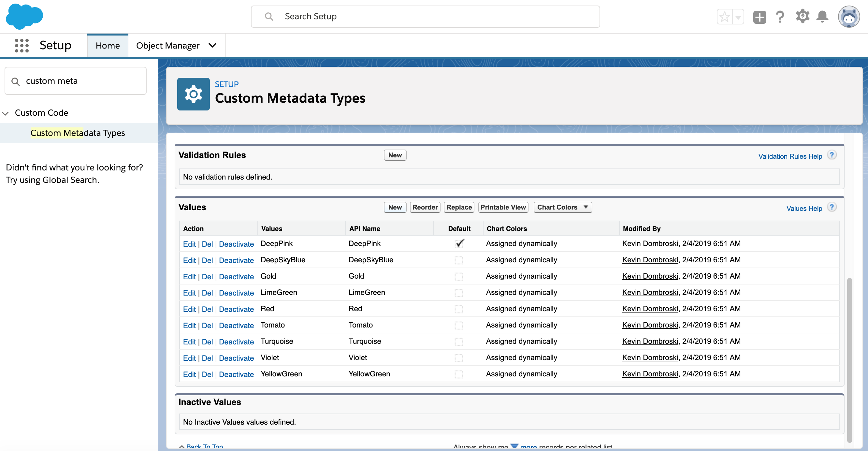Click the Values Help question icon
Image resolution: width=868 pixels, height=451 pixels.
(x=832, y=207)
